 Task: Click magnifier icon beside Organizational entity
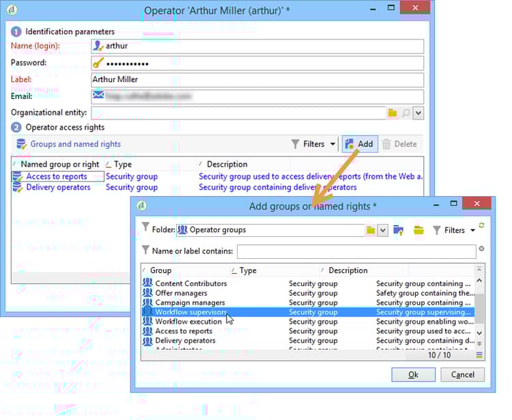(x=406, y=113)
